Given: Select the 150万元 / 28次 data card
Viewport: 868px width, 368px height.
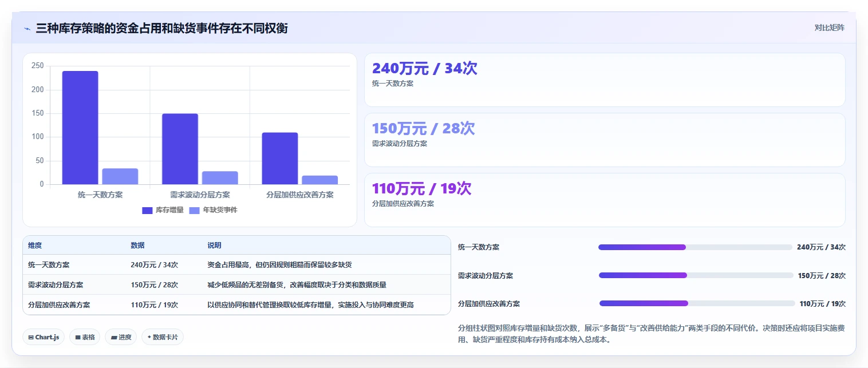Looking at the screenshot, I should (x=605, y=140).
